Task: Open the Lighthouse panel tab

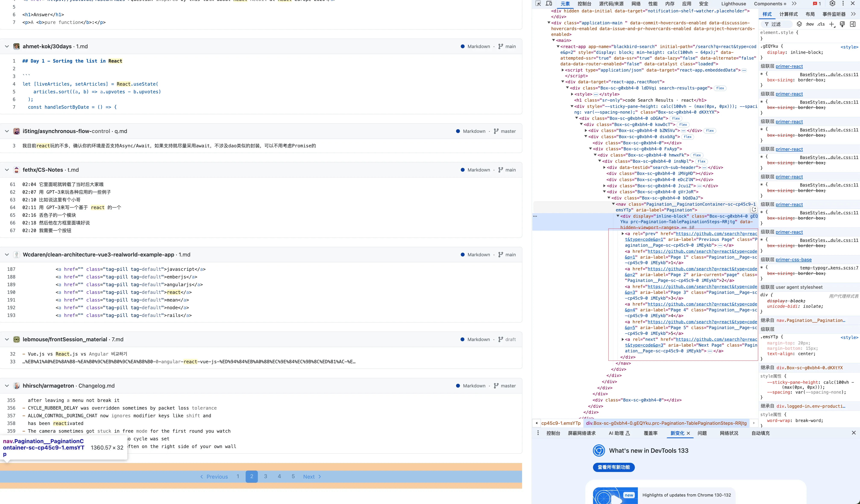Action: 733,4
